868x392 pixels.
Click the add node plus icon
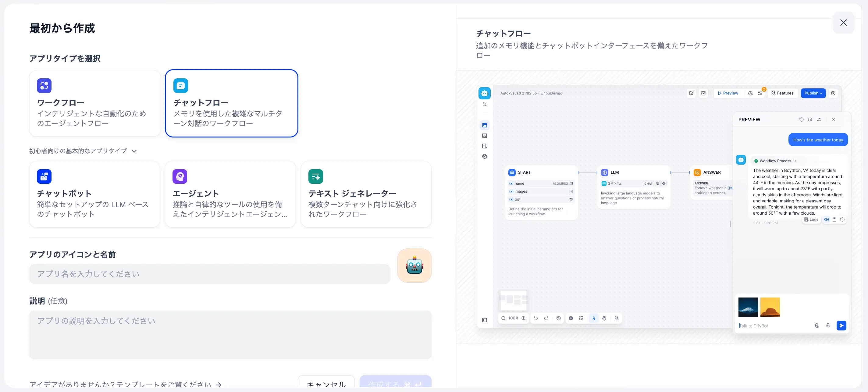(571, 318)
